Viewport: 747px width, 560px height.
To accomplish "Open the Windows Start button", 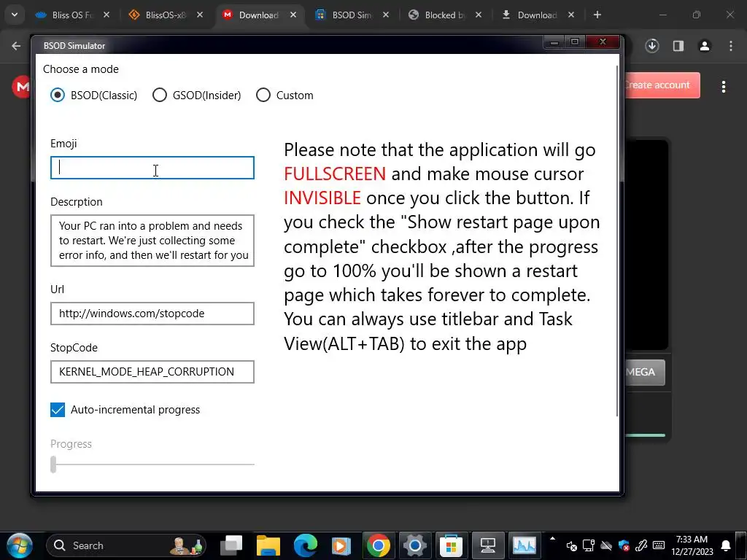I will (x=20, y=545).
